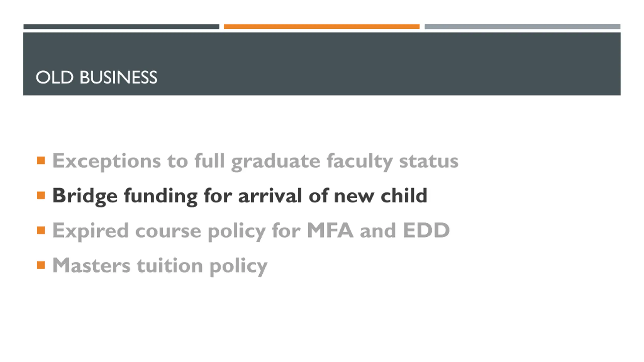Click the orange bullet beside Masters tuition policy
Screen dimensions: 644x362
[x=41, y=265]
